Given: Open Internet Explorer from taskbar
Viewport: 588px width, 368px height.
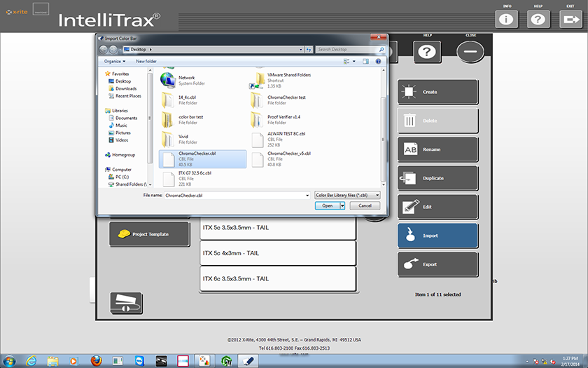Looking at the screenshot, I should 31,361.
